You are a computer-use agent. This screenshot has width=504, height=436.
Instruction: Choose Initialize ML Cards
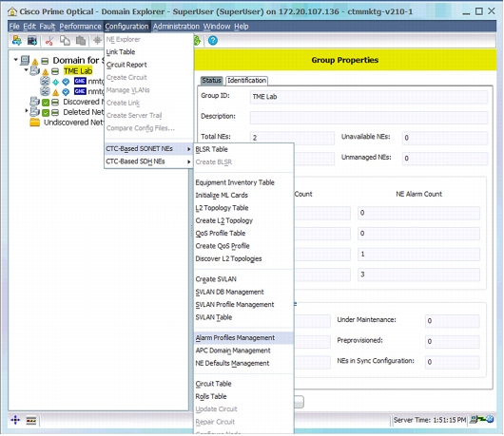[x=244, y=196]
